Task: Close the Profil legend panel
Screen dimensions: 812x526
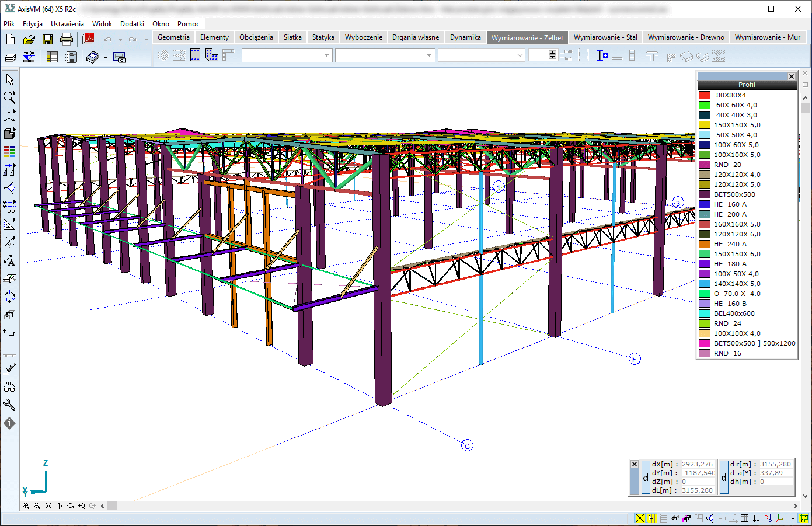Action: coord(791,76)
